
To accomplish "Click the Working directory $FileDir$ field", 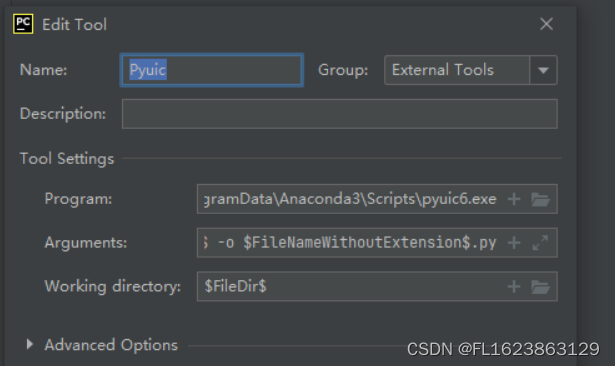I will 377,286.
